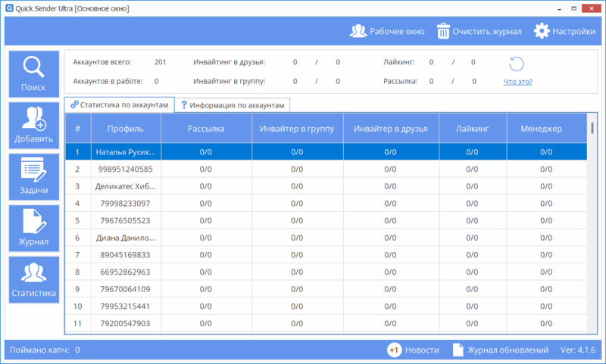606x364 pixels.
Task: Click the Quick Sender Ultra title bar icon
Action: click(9, 8)
